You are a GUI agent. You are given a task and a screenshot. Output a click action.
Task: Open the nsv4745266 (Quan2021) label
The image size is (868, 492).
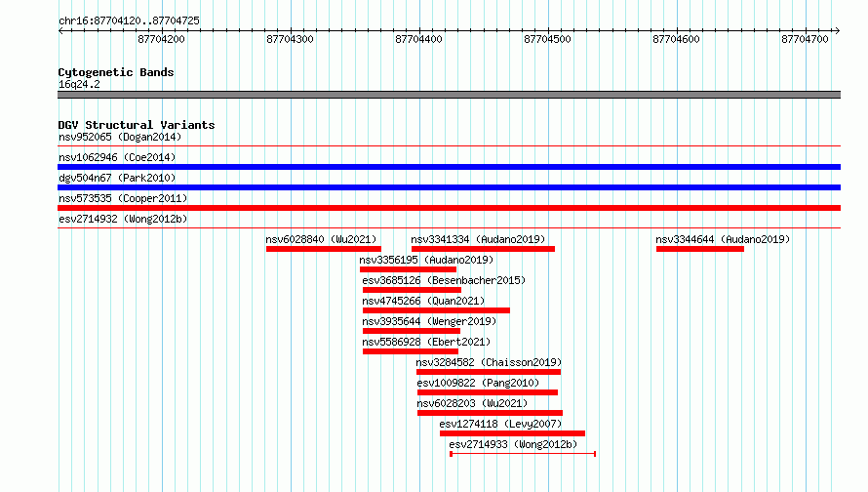coord(423,301)
